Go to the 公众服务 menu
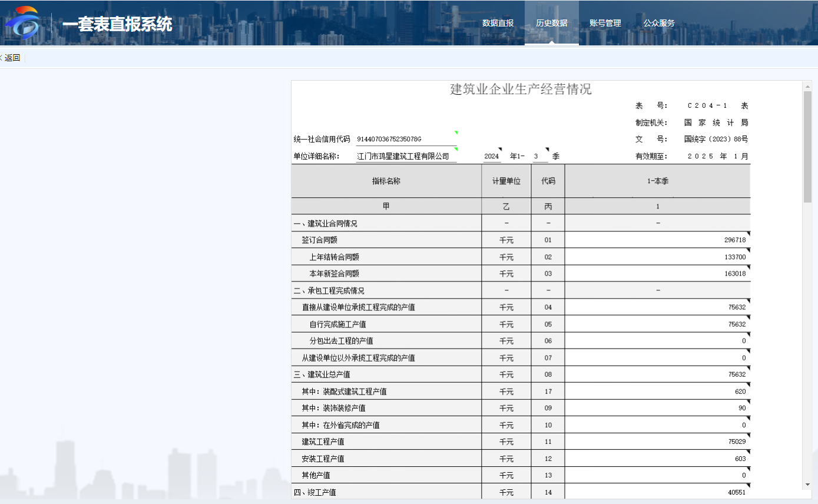This screenshot has width=818, height=504. point(658,23)
